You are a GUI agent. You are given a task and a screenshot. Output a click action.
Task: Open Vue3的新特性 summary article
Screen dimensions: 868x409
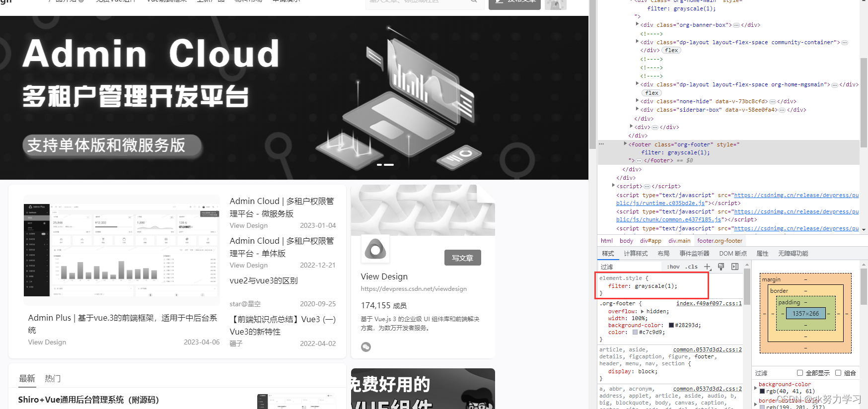tap(283, 325)
